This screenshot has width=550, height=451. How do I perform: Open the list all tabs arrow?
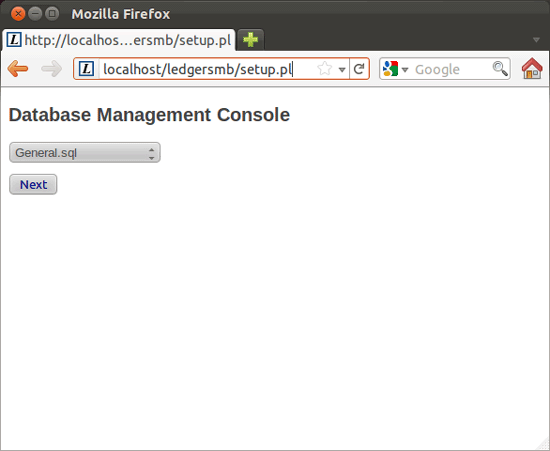536,40
